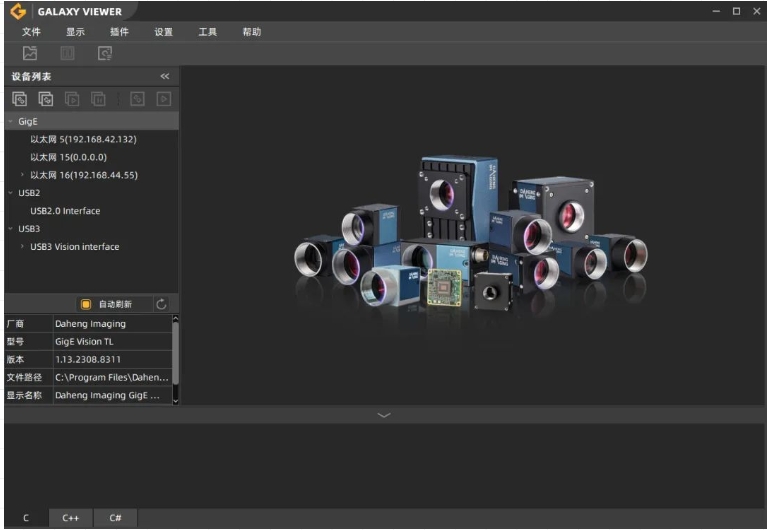Open the 插件 menu
767x530 pixels.
pos(119,32)
